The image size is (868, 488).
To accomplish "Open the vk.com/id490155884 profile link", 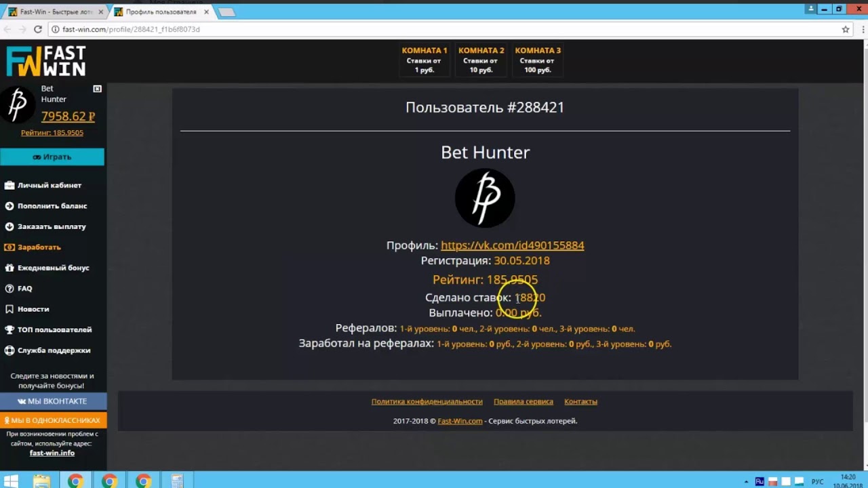I will pos(513,245).
